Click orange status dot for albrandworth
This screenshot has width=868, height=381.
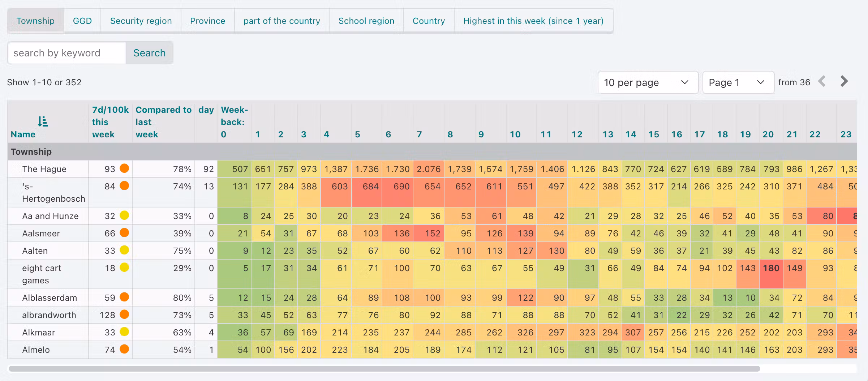pyautogui.click(x=124, y=314)
